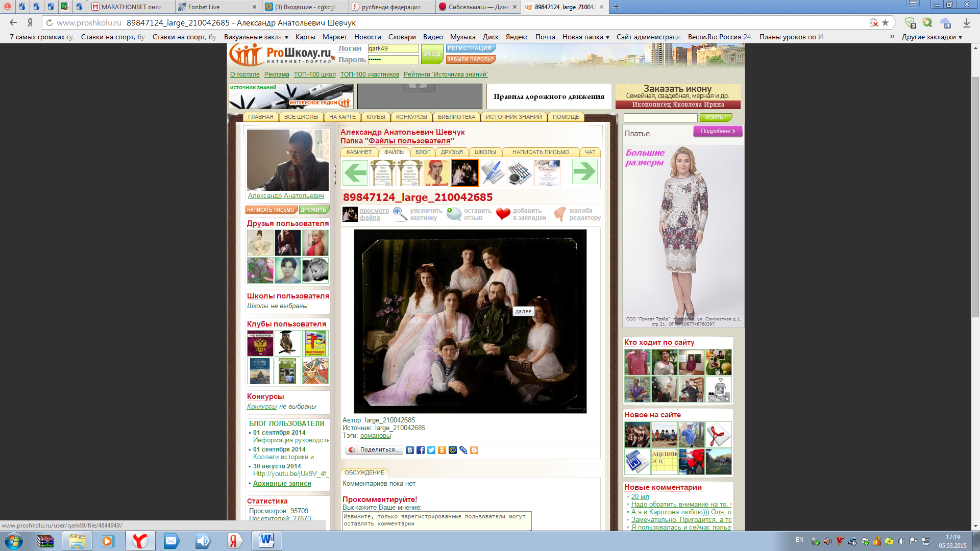The height and width of the screenshot is (551, 980).
Task: Show the hidden bookmarks chevron
Action: click(x=892, y=37)
